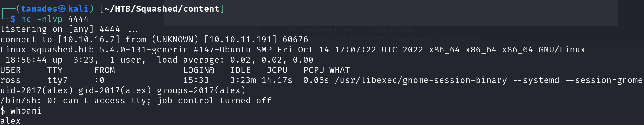This screenshot has width=644, height=125.
Task: Click the ross user entry row
Action: point(321,80)
